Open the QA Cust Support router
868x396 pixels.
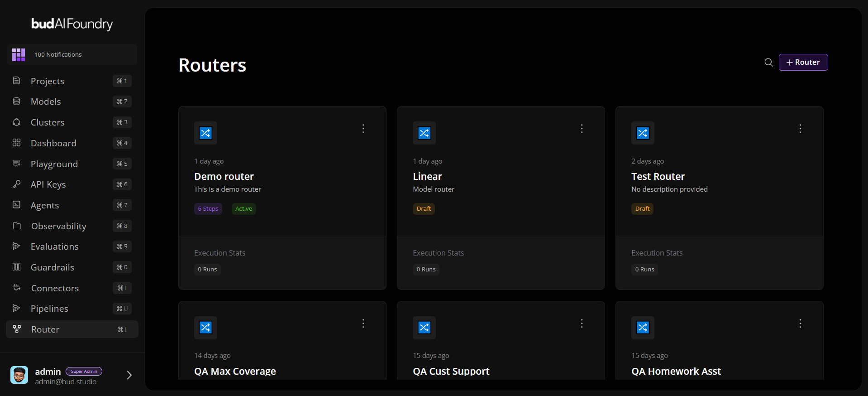pos(451,372)
